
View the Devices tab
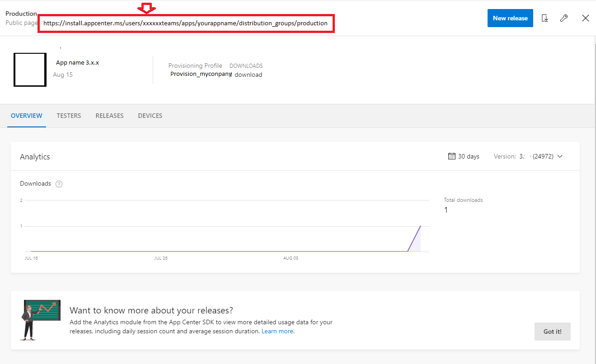(150, 116)
